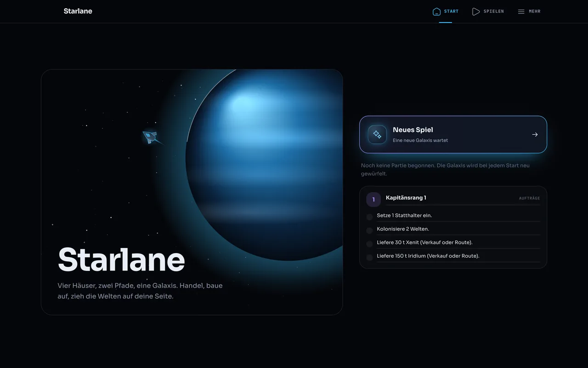588x368 pixels.
Task: Toggle the circle for 'Kolonisiere 2 Welten.'
Action: [x=369, y=230]
